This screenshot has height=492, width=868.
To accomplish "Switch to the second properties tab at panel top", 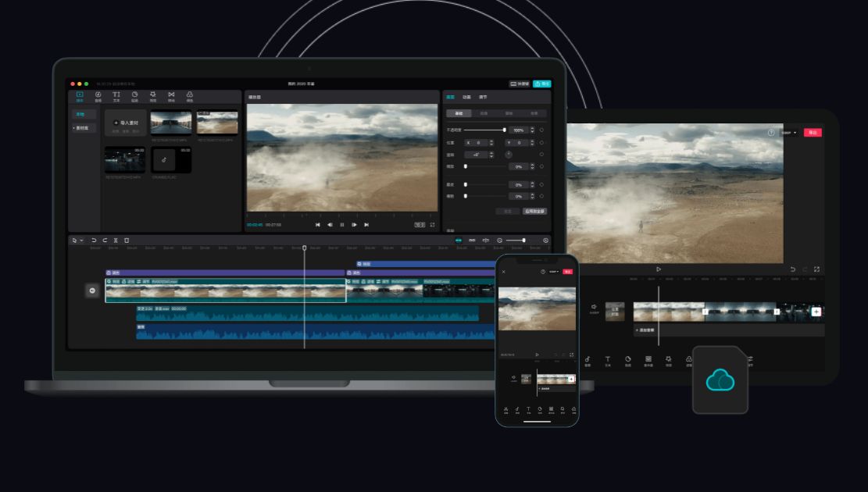I will [466, 97].
